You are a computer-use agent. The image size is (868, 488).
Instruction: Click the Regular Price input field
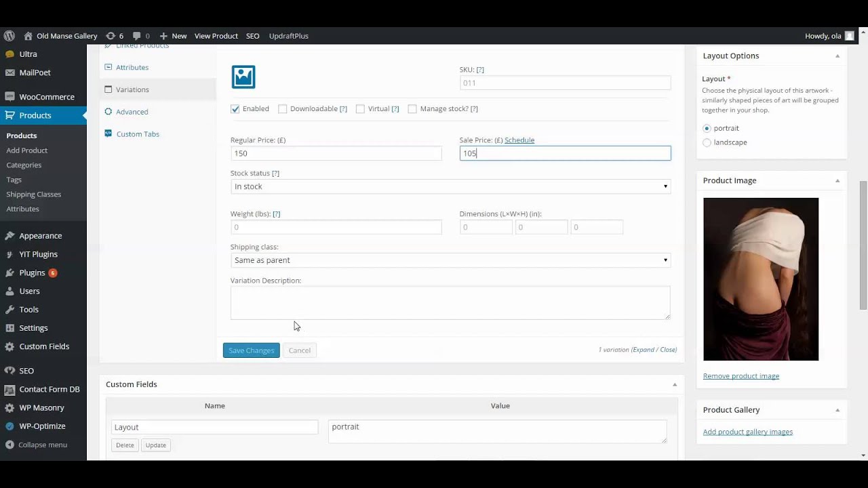click(x=336, y=153)
